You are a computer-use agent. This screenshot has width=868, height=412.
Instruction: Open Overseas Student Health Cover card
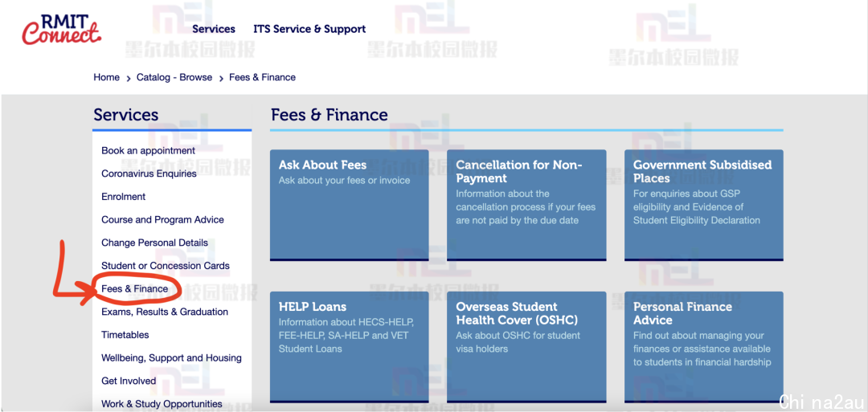[x=526, y=347]
